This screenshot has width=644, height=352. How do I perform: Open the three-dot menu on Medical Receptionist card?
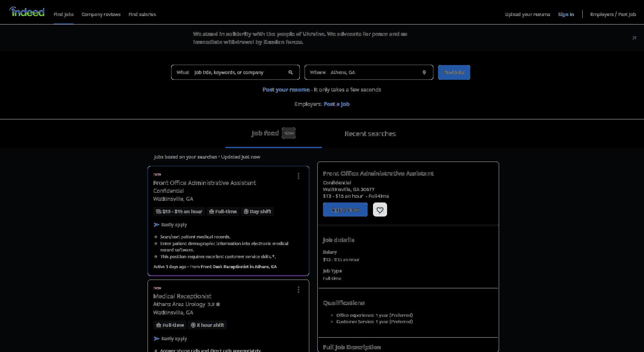(x=299, y=290)
